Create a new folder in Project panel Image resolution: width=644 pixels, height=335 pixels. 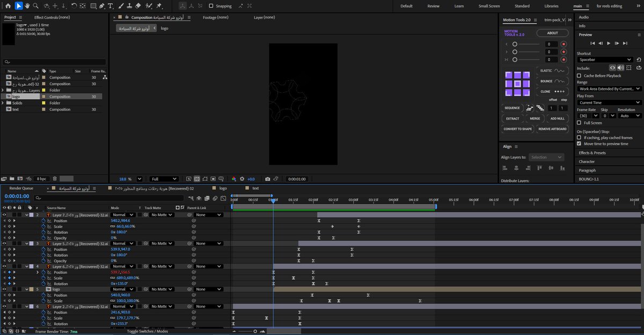point(11,178)
